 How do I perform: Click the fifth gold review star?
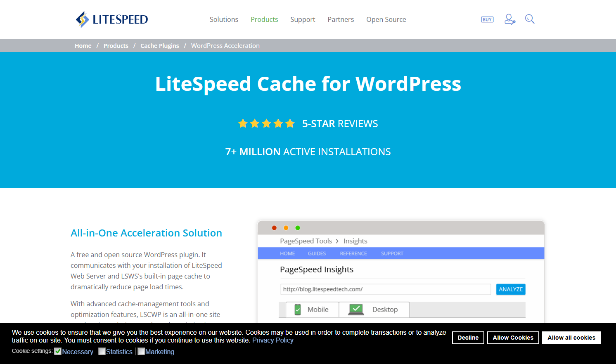(x=290, y=123)
